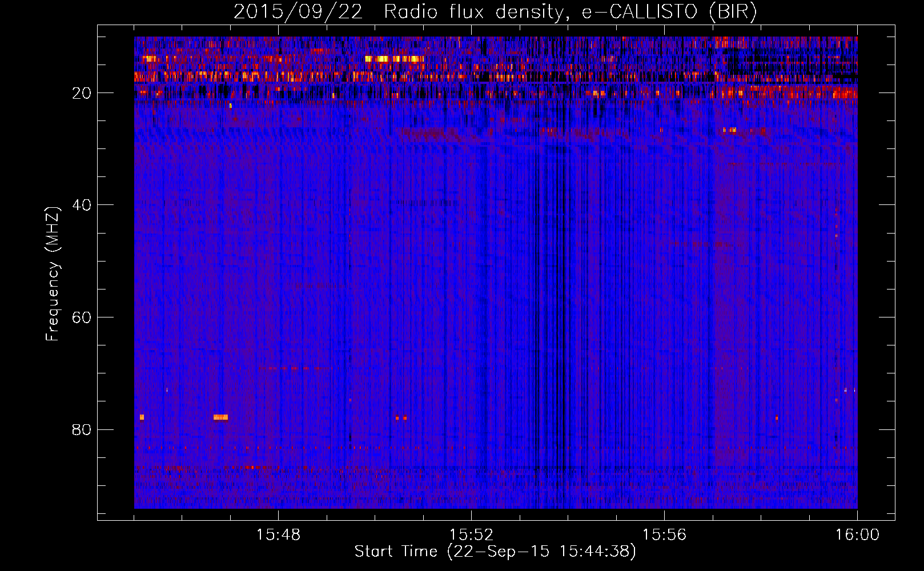Click the '15:56' time tick label
Image resolution: width=924 pixels, height=571 pixels.
coord(664,535)
